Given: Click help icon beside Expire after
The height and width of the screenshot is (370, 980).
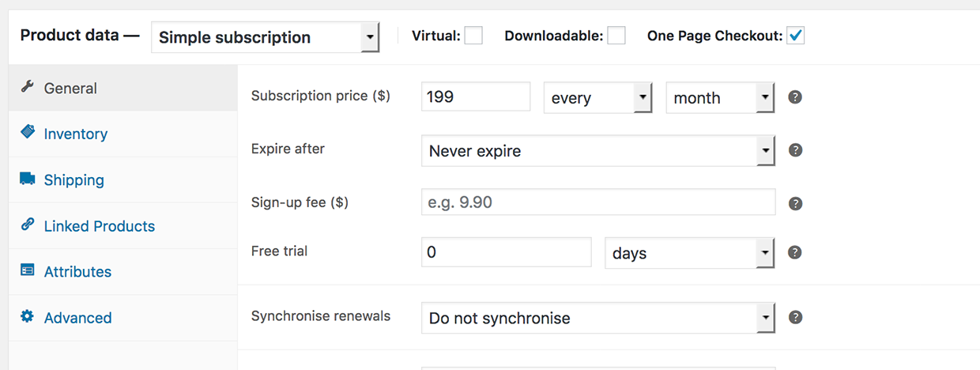Looking at the screenshot, I should 796,150.
